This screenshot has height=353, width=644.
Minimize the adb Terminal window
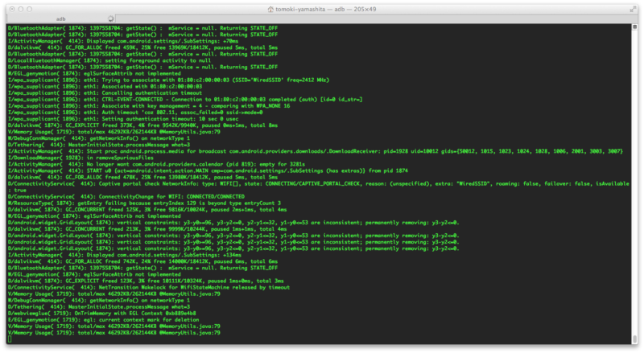(x=21, y=9)
